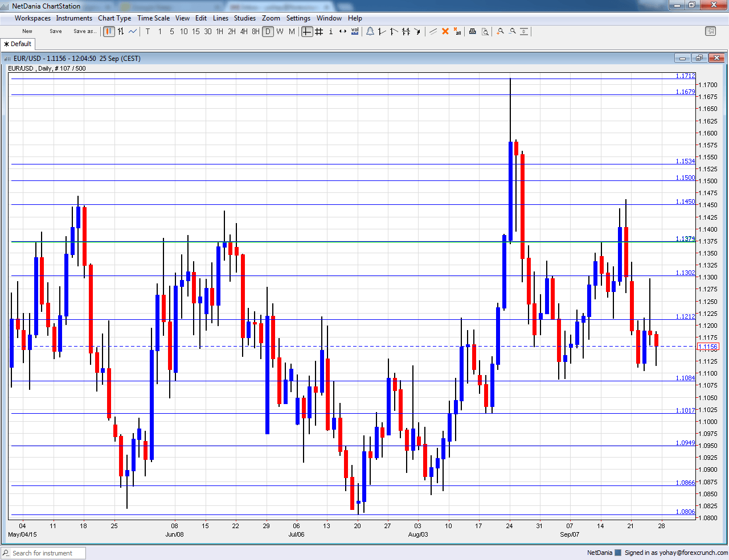
Task: Open the Lines menu
Action: tap(220, 18)
